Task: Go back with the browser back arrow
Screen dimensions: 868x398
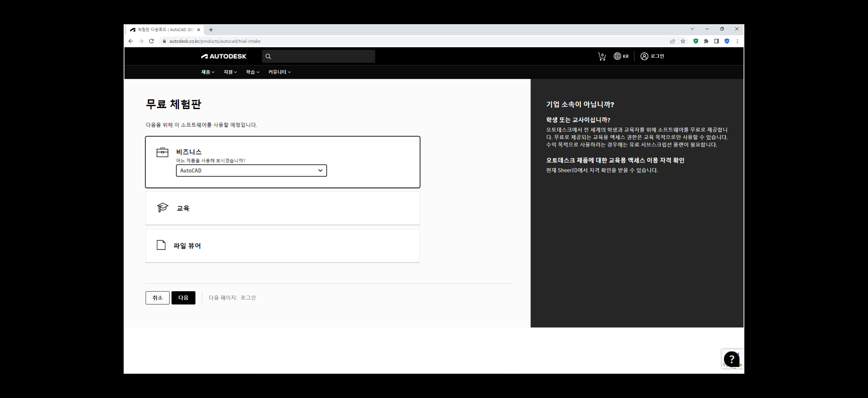Action: 131,41
